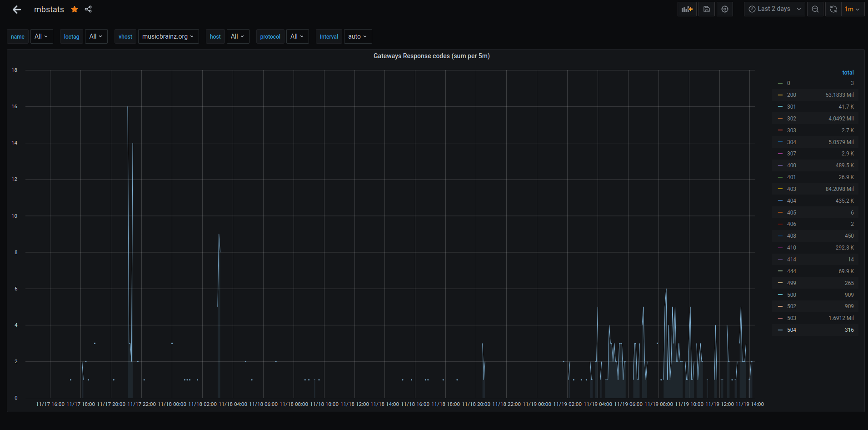Viewport: 868px width, 430px height.
Task: Toggle the 301 series in legend
Action: pyautogui.click(x=791, y=107)
